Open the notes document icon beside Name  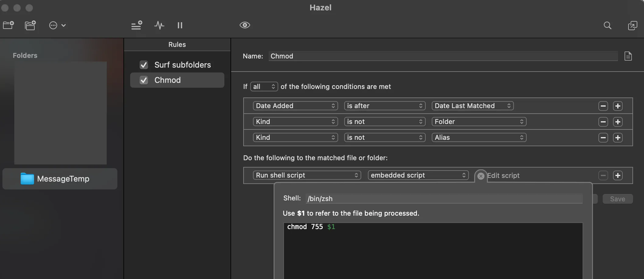pos(628,56)
